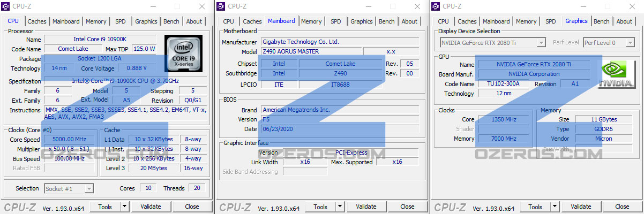Open About tab in left window
The image size is (644, 214).
tap(194, 21)
